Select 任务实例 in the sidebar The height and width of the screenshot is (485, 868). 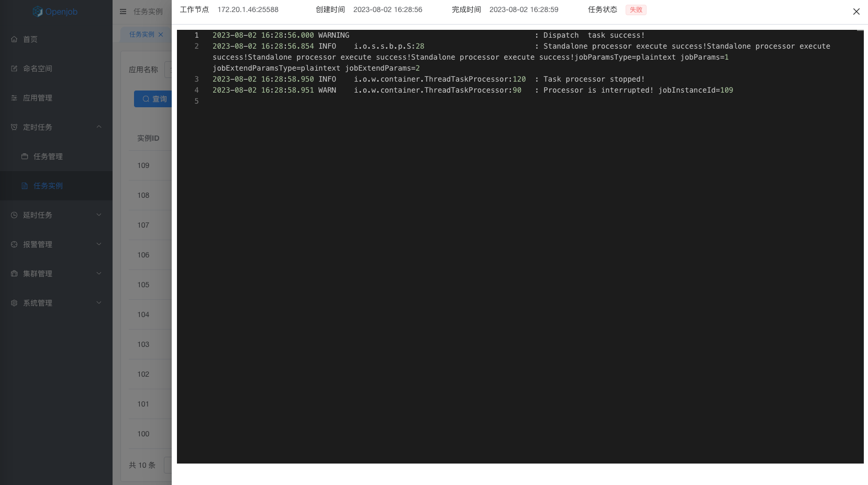pos(56,186)
